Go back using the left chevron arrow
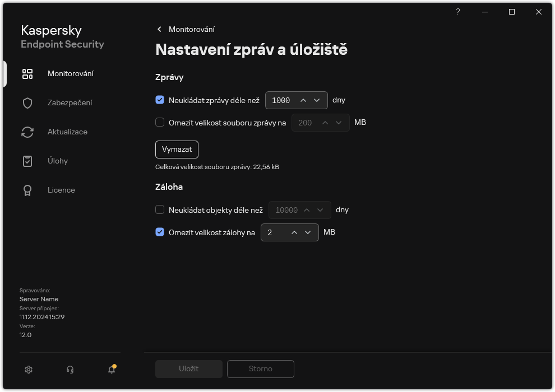Image resolution: width=555 pixels, height=392 pixels. pos(159,29)
